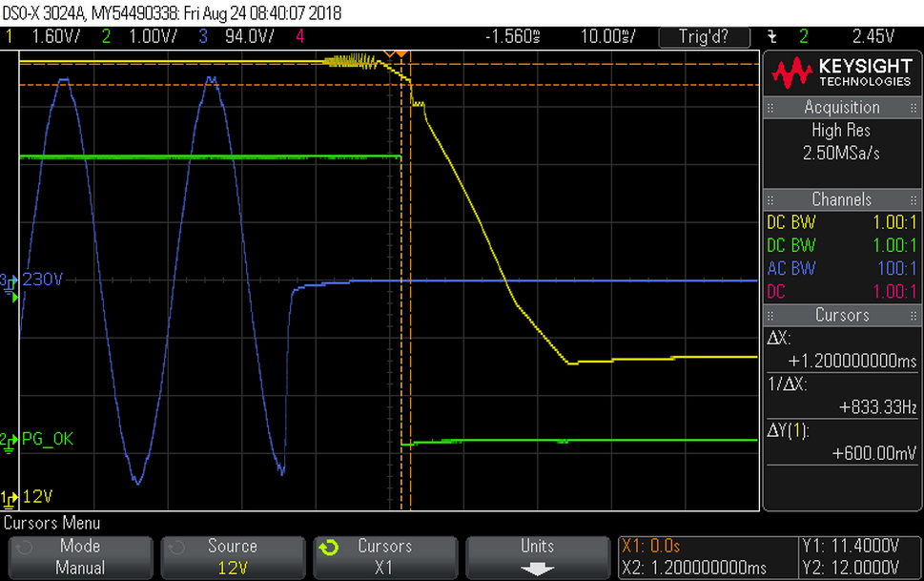Click the timebase value 10.00 per division
Image resolution: width=924 pixels, height=581 pixels.
(x=607, y=36)
